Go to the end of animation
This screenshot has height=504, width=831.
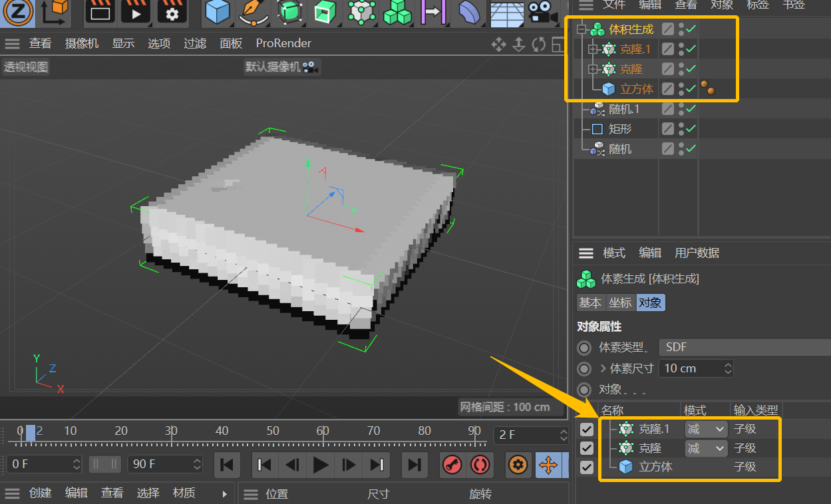(414, 464)
